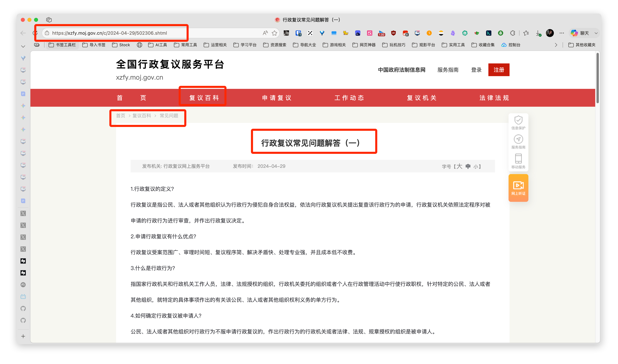This screenshot has width=618, height=364.
Task: Click the green camera screenshot extension icon
Action: 465,33
